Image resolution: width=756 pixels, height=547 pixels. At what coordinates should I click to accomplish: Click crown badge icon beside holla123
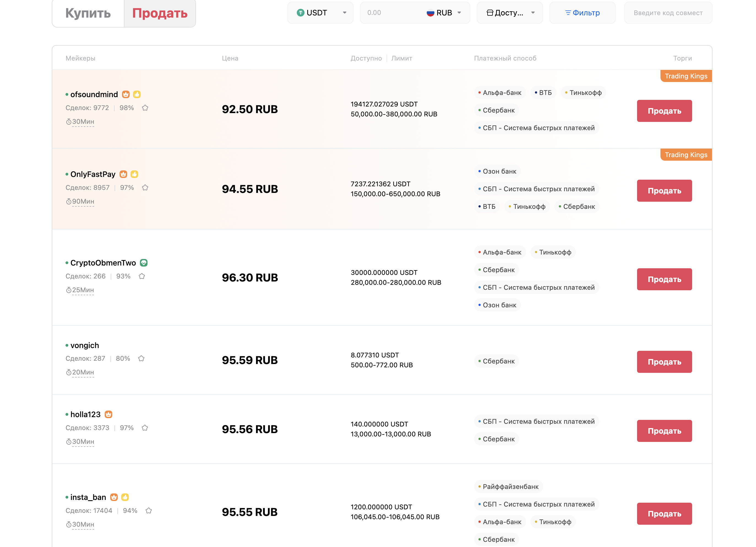[x=108, y=414]
